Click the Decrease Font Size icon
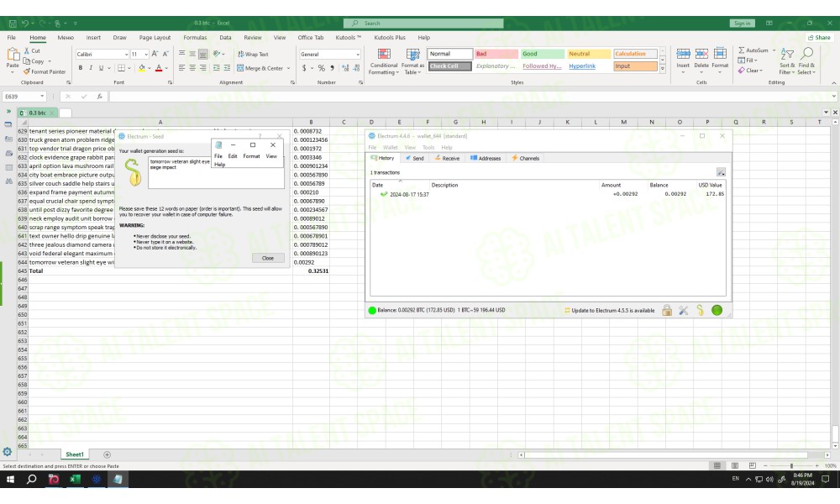The image size is (840, 504). (x=165, y=54)
